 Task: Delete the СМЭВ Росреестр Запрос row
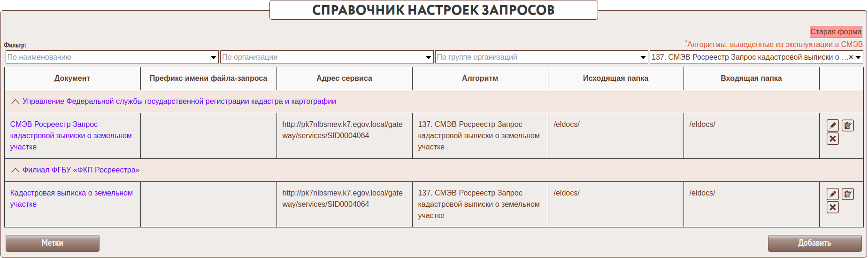tap(832, 139)
